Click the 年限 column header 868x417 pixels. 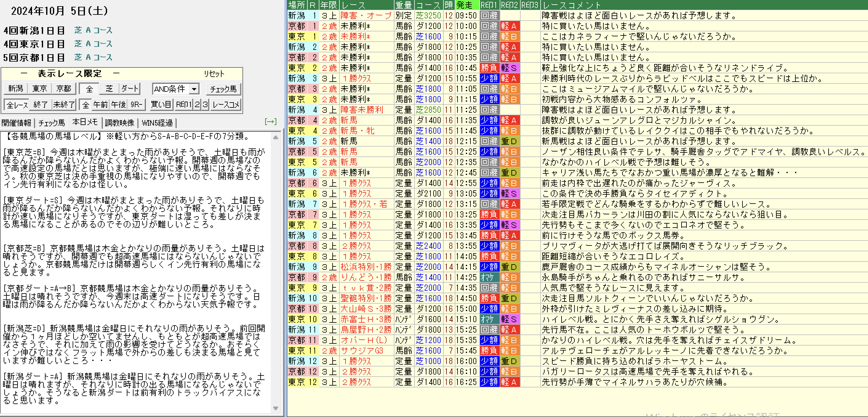point(329,5)
